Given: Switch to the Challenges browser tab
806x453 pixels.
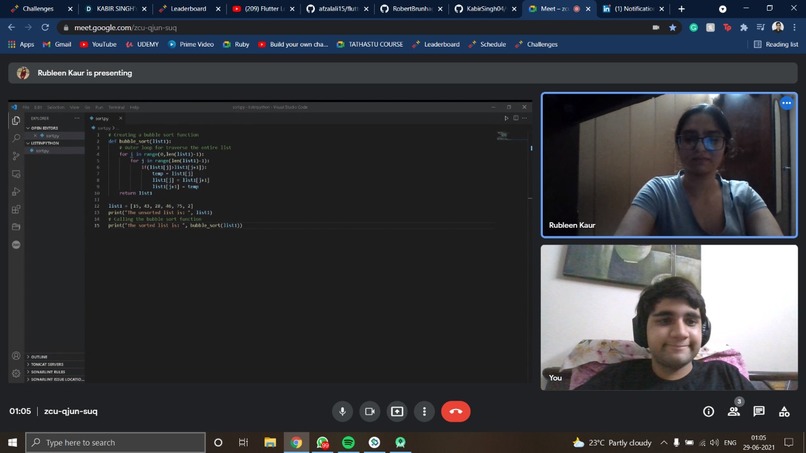Looking at the screenshot, I should (38, 9).
